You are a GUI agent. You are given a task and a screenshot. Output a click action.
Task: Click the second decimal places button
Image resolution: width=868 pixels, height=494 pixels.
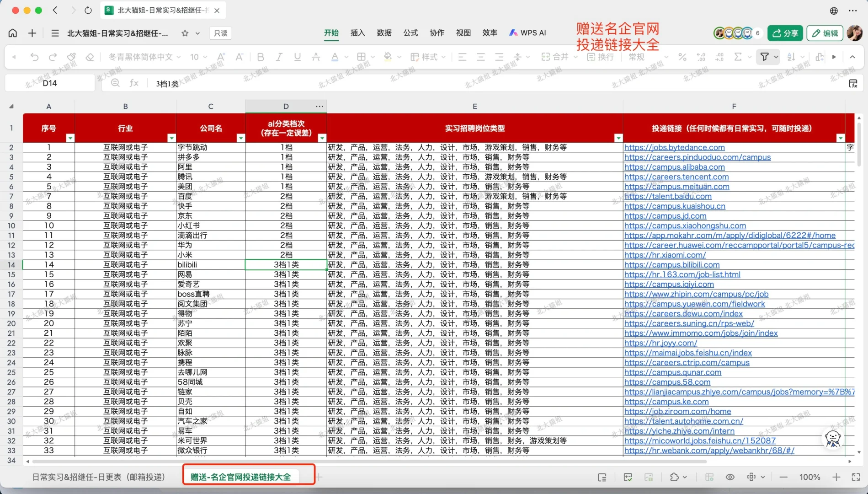(x=719, y=57)
